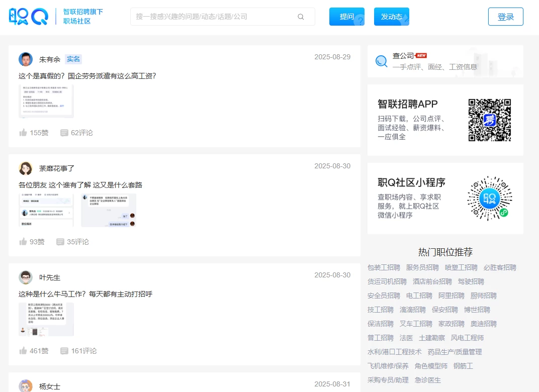The height and width of the screenshot is (392, 539).
Task: Like 荼蘼花事了's post with thumbs-up icon
Action: 23,242
